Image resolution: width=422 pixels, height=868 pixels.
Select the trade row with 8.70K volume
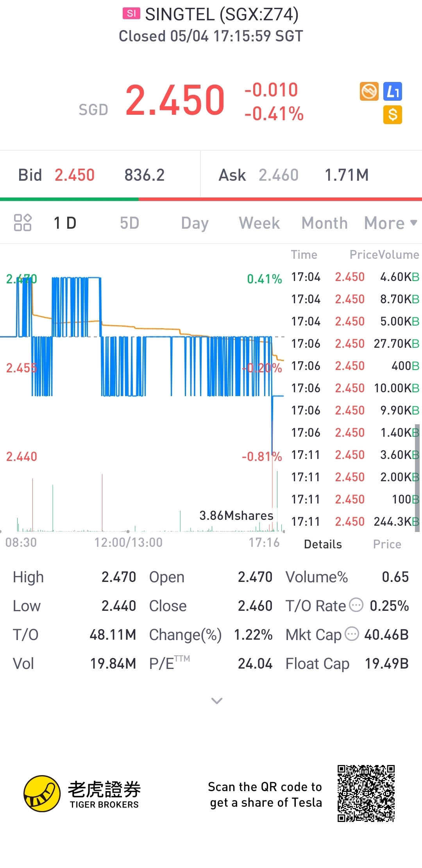pos(355,299)
